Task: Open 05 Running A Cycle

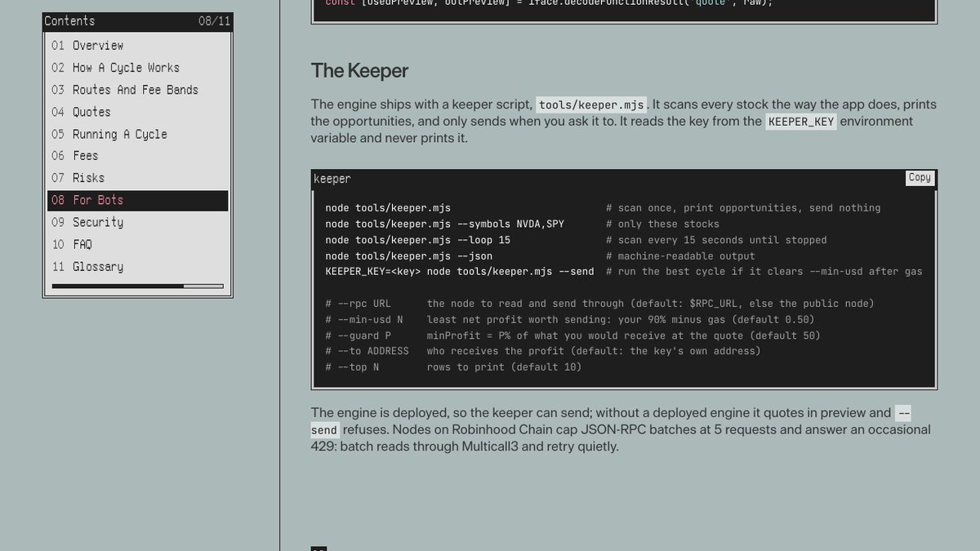Action: (x=137, y=134)
